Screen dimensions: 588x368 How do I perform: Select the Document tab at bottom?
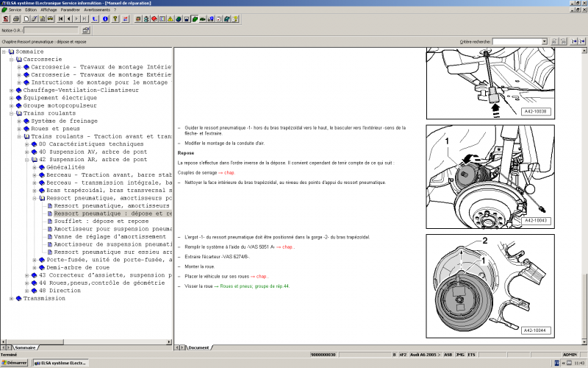pos(198,347)
